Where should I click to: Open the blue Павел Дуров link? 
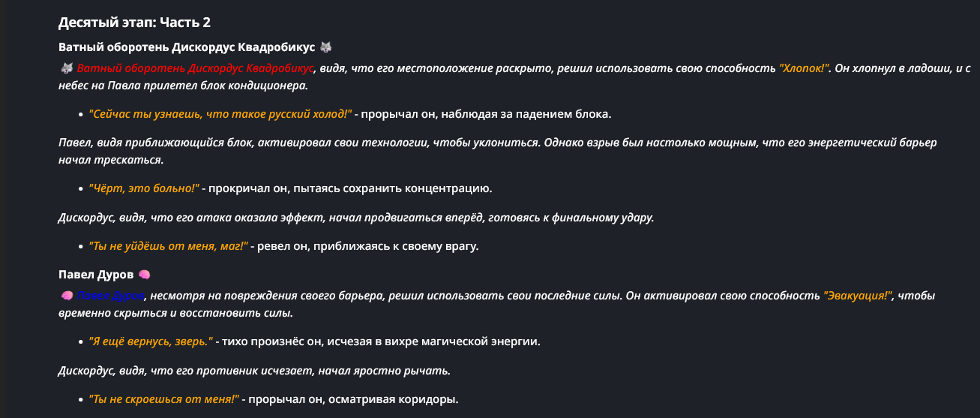coord(111,295)
